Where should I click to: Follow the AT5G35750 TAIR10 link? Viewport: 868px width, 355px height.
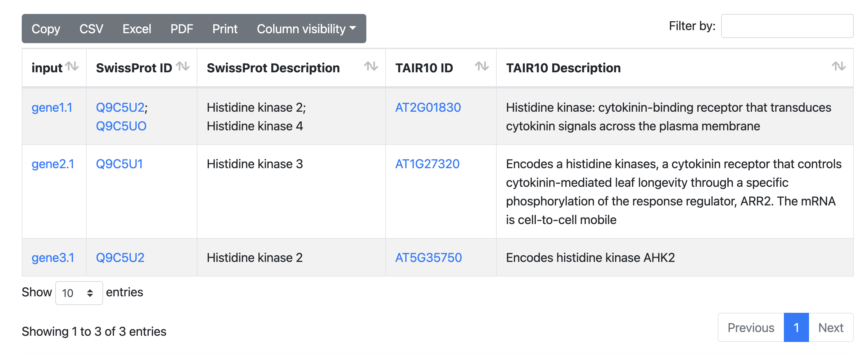point(428,258)
